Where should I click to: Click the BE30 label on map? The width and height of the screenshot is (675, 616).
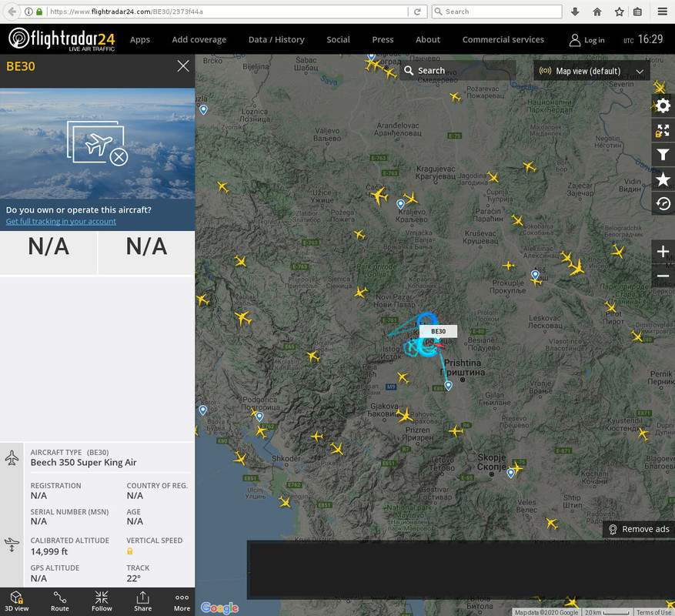pyautogui.click(x=438, y=331)
